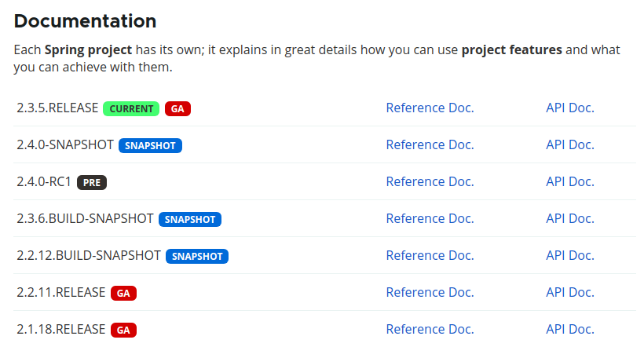
Task: Open API Doc for 2.4.0-RC1
Action: click(x=570, y=182)
